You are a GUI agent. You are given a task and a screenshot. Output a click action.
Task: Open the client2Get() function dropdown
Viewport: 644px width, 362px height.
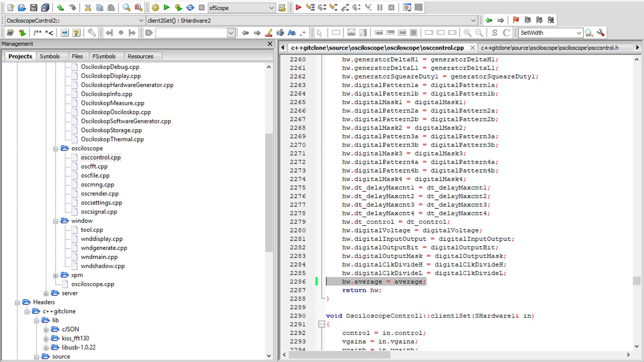pos(473,20)
